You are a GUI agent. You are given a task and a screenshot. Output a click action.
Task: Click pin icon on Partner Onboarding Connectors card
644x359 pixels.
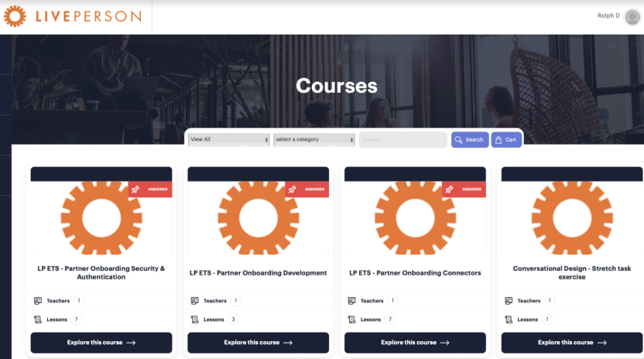[449, 190]
